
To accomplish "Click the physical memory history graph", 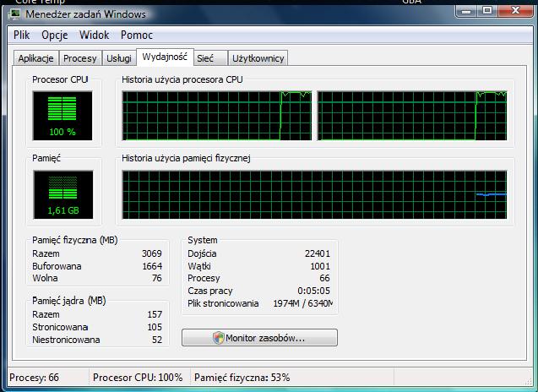I will pyautogui.click(x=314, y=194).
